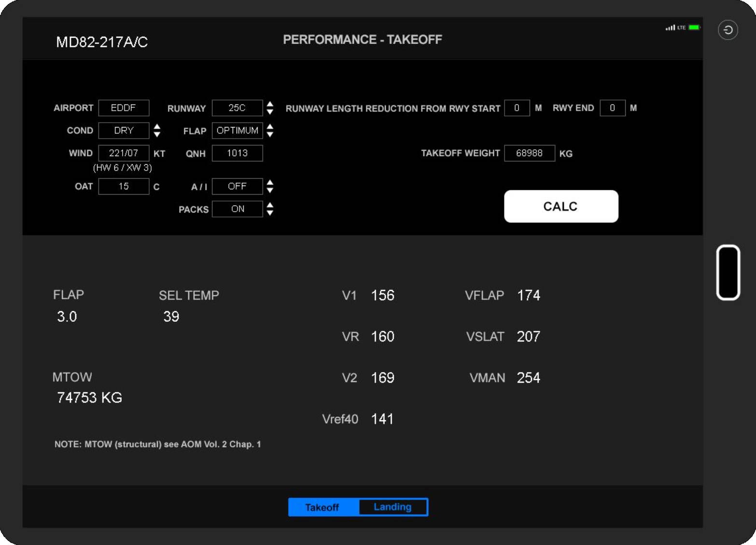
Task: Click A/I down arrow
Action: (270, 190)
